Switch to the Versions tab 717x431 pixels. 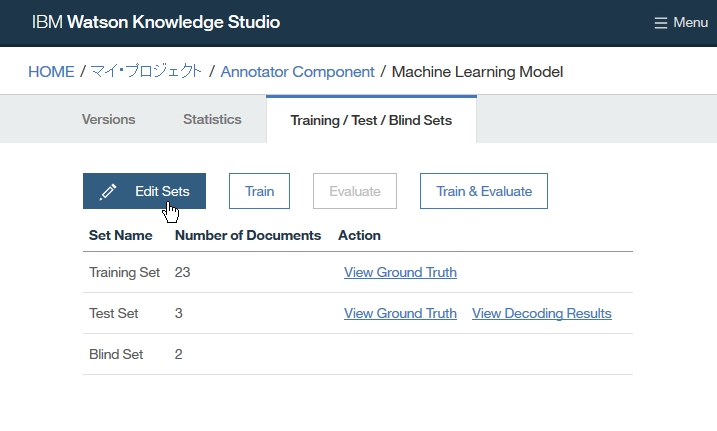pyautogui.click(x=108, y=119)
